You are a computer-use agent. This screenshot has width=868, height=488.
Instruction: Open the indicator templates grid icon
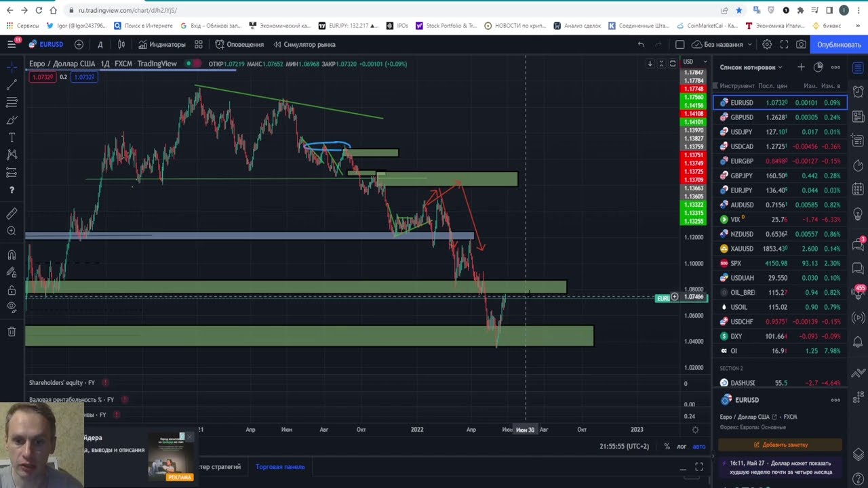tap(199, 44)
